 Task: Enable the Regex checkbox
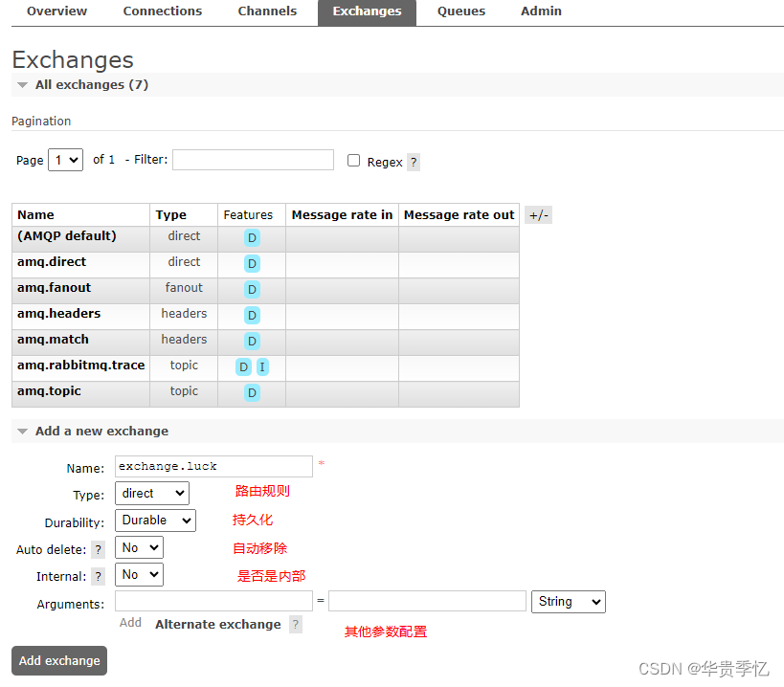(353, 161)
